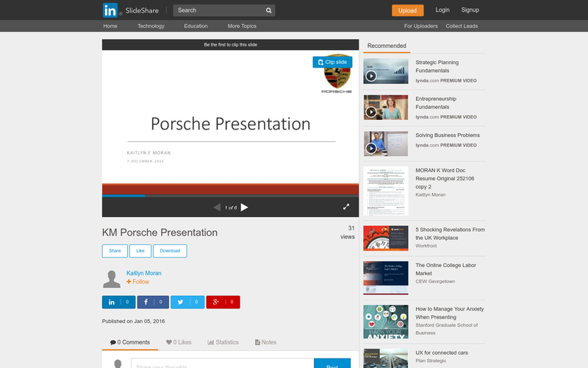This screenshot has height=368, width=588.
Task: Click the Login link
Action: point(442,10)
